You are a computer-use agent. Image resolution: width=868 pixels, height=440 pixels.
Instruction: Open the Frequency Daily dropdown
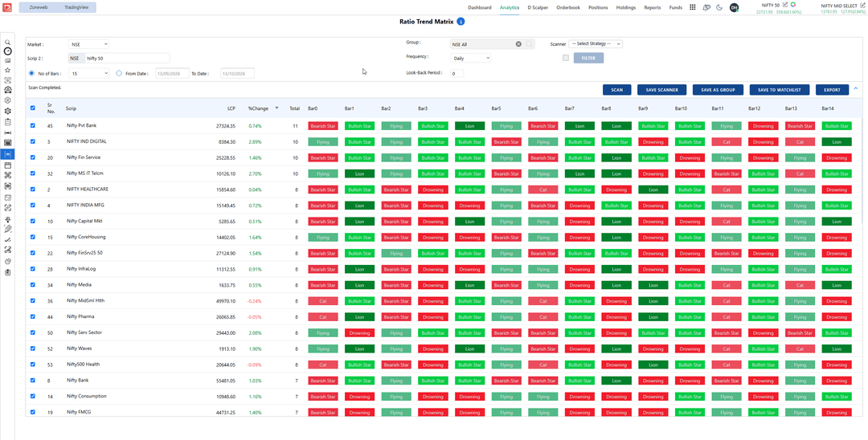pos(470,58)
